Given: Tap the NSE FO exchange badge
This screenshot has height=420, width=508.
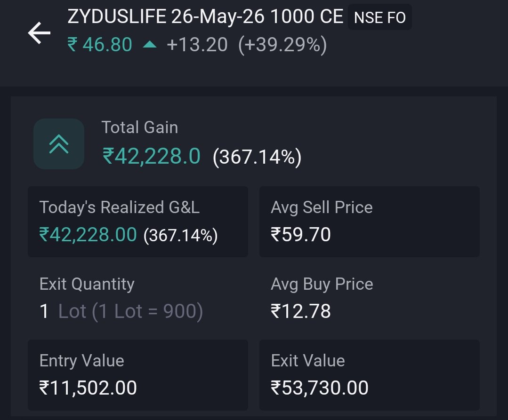Looking at the screenshot, I should point(379,17).
